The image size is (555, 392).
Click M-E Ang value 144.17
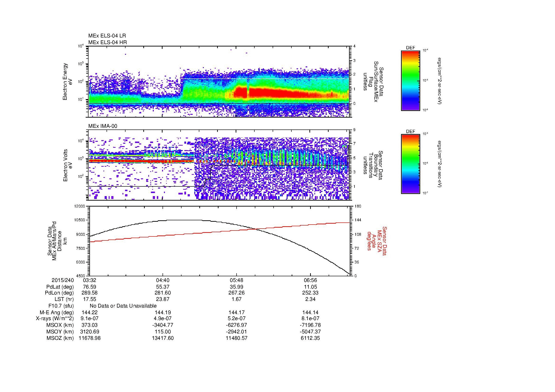click(237, 312)
